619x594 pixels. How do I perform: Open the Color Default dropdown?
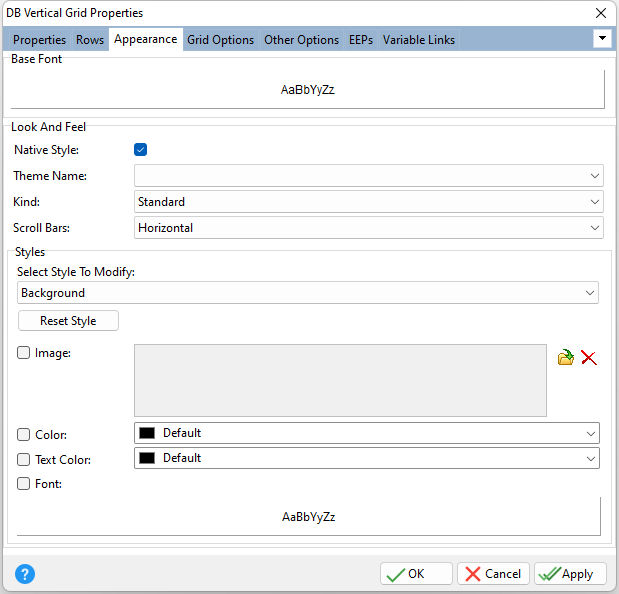(x=367, y=433)
